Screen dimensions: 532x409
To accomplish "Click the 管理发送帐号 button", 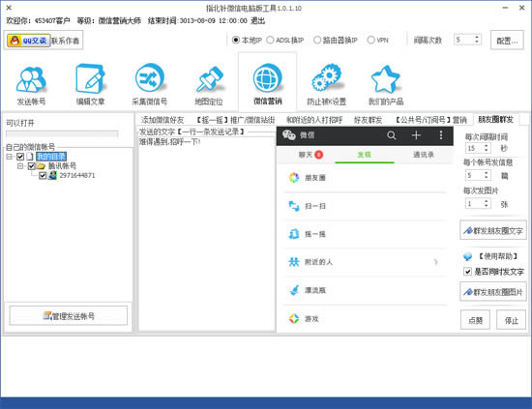I will tap(69, 316).
